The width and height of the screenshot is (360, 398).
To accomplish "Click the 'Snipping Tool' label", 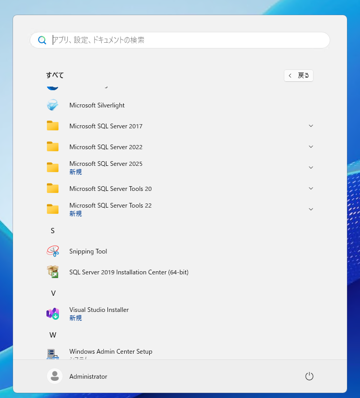I will 88,251.
